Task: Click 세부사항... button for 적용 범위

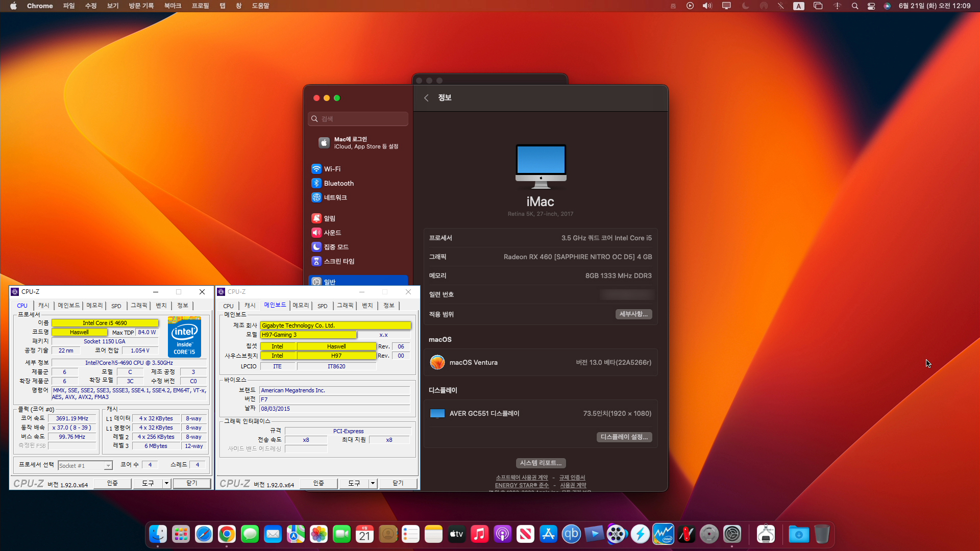Action: tap(633, 314)
